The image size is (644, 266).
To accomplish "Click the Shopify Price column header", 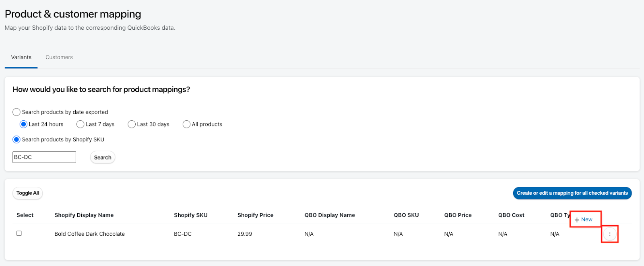I will pyautogui.click(x=255, y=215).
